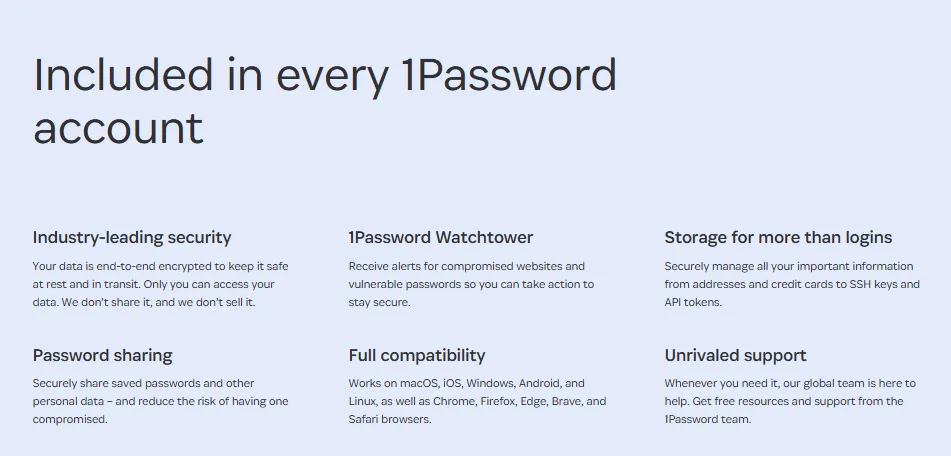
Task: Select the 'Safari browsers.' text line
Action: pos(390,419)
